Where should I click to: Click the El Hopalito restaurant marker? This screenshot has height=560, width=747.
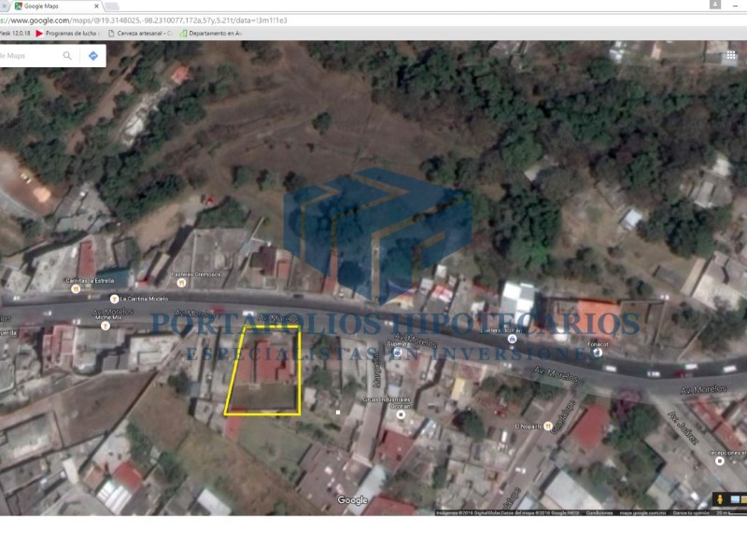pyautogui.click(x=549, y=427)
